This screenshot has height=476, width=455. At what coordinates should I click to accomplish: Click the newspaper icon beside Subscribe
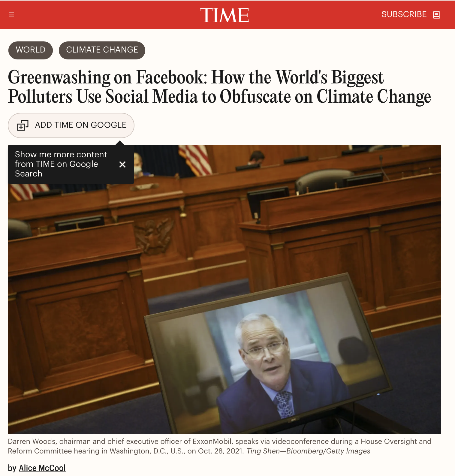point(436,15)
